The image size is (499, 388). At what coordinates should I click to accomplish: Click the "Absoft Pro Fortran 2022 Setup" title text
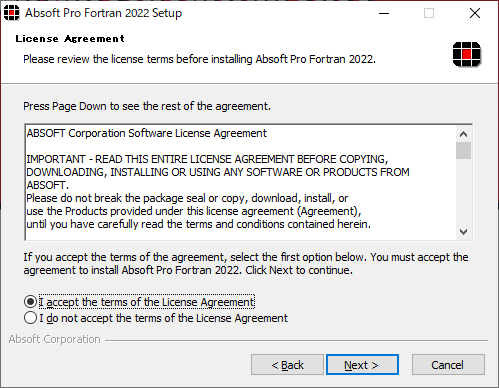[x=104, y=13]
